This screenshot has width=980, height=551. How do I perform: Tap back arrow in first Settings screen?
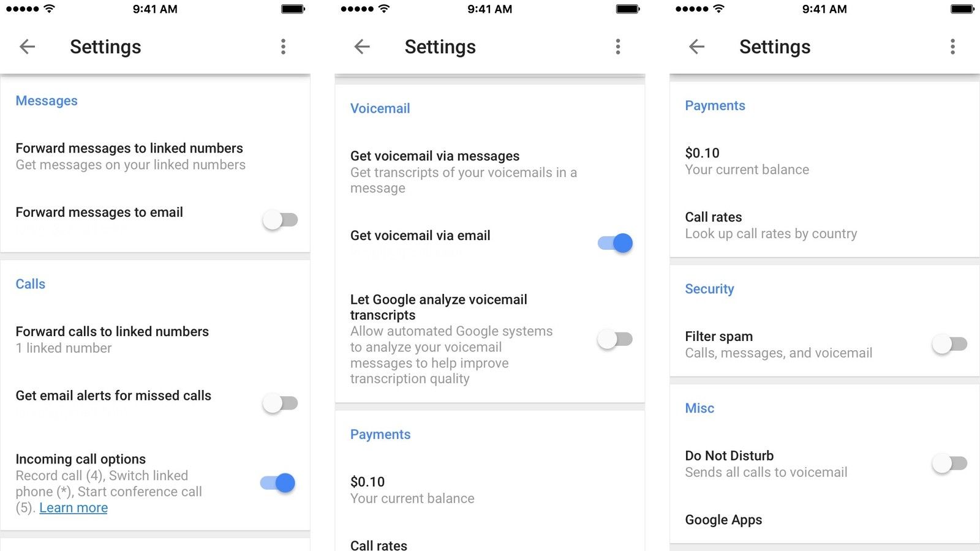tap(28, 47)
